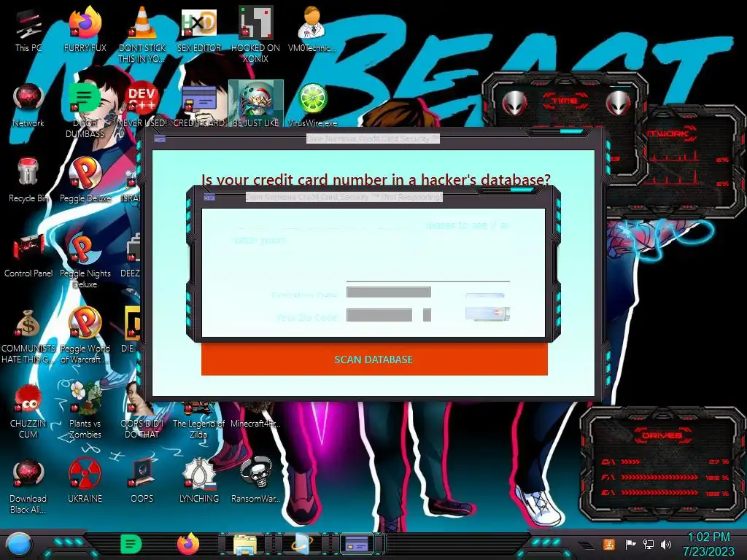
Task: Click the Zip Code input field
Action: coord(379,315)
